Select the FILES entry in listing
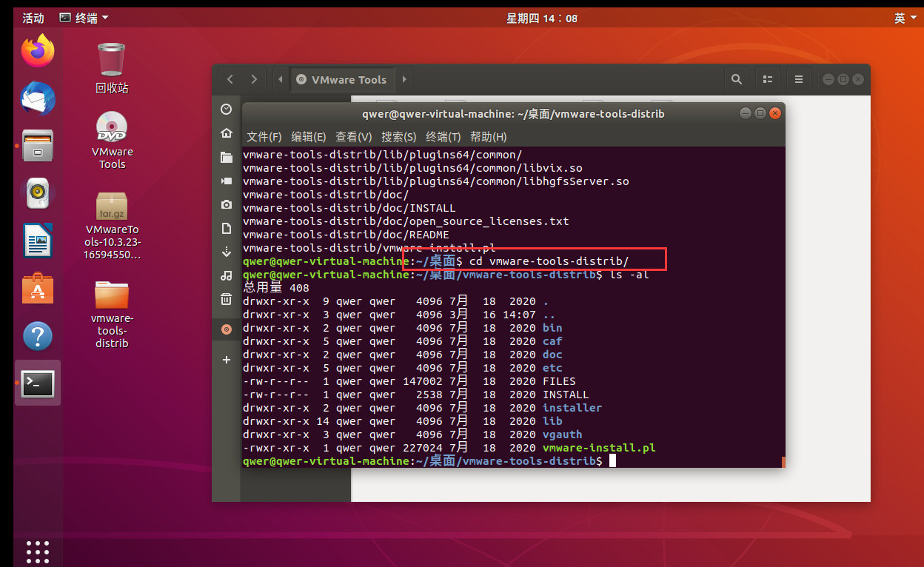Screen dimensions: 924x567 click(559, 381)
